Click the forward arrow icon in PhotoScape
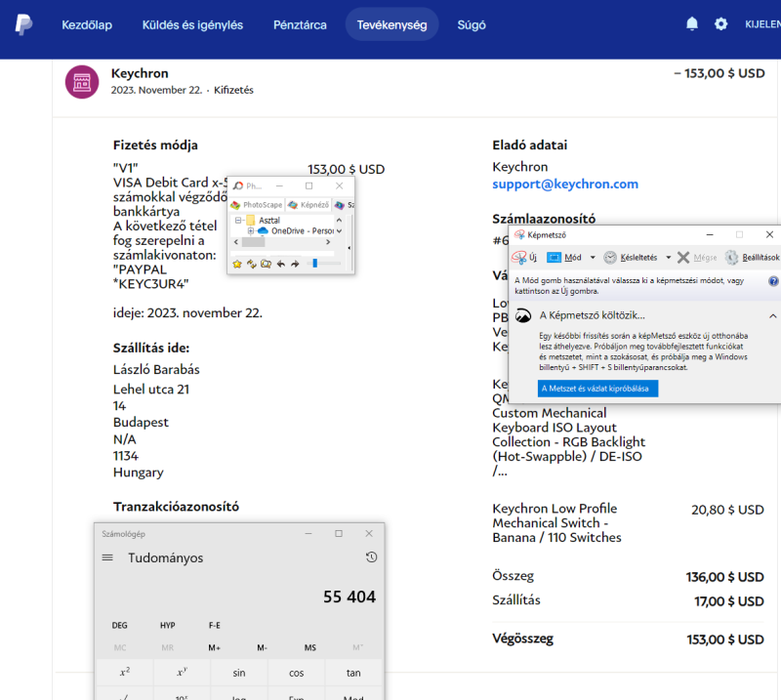The height and width of the screenshot is (700, 781). tap(295, 264)
